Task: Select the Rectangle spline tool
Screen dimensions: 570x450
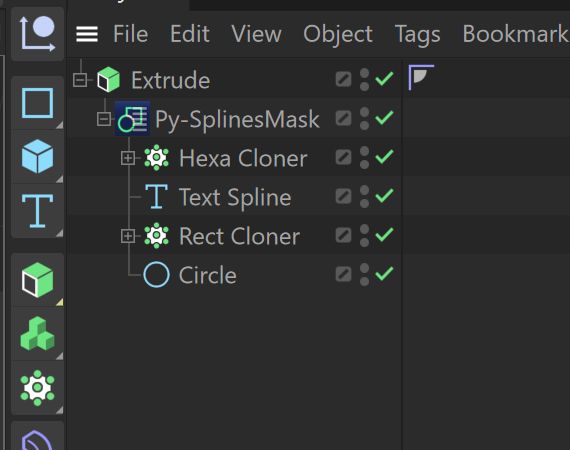Action: [x=37, y=103]
